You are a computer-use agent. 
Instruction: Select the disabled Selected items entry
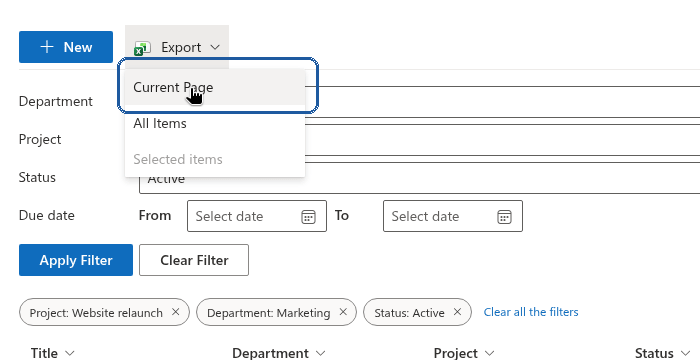click(215, 159)
